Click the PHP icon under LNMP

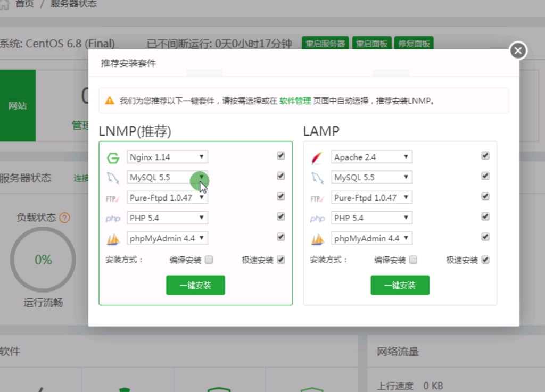(113, 218)
